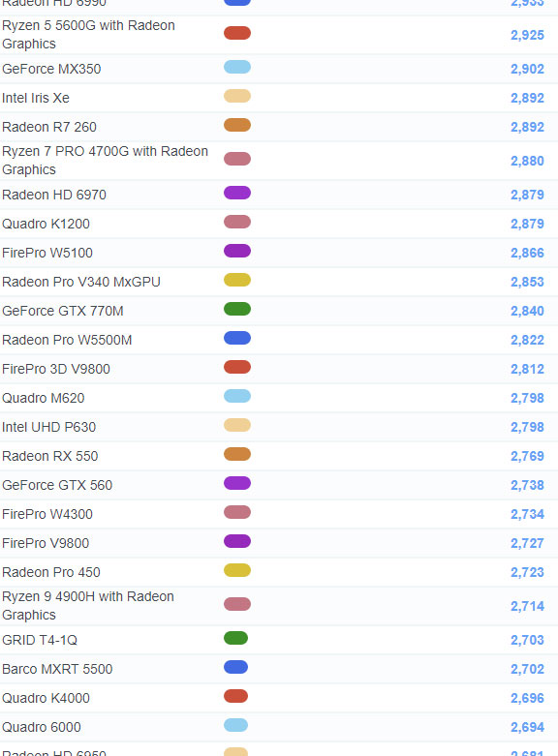This screenshot has width=558, height=756.
Task: Click the rose swatch beside FirePro W4300
Action: (x=237, y=512)
